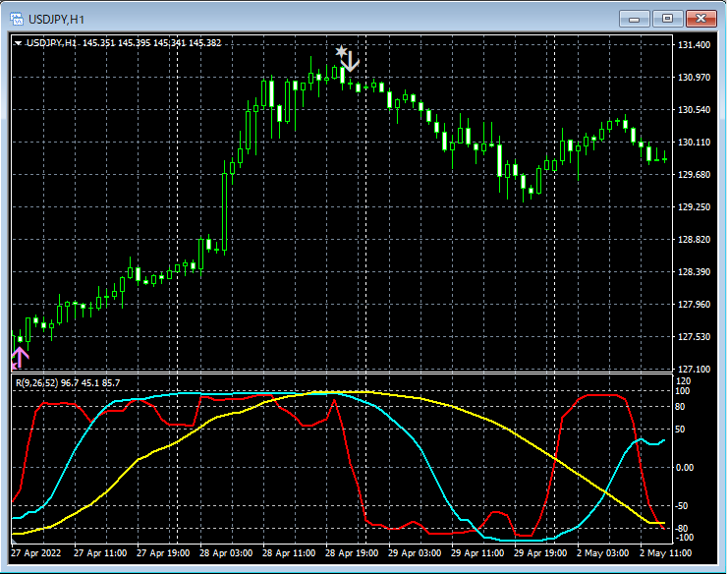Close the USDJPY,H1 chart window
The width and height of the screenshot is (728, 574).
(x=701, y=19)
